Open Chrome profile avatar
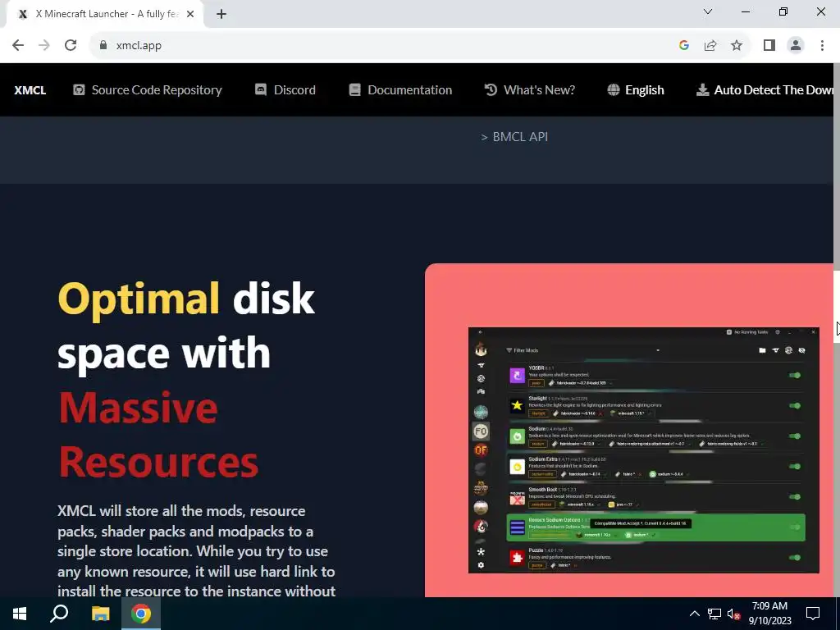Viewport: 840px width, 630px height. [796, 46]
